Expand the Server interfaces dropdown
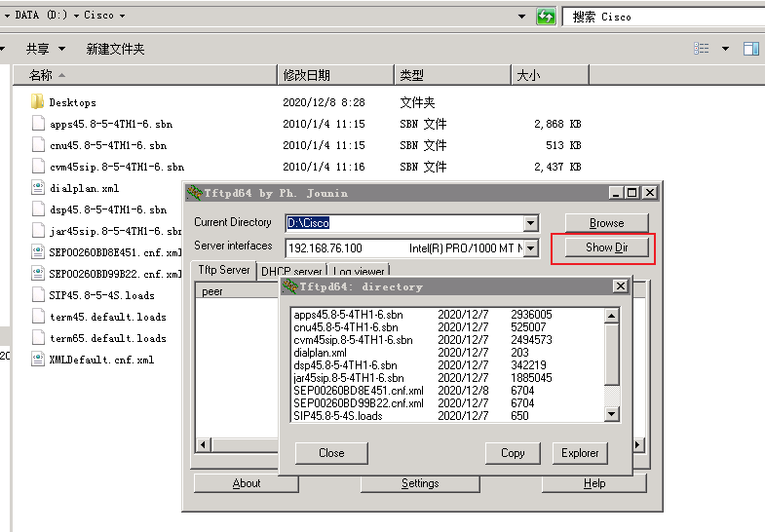This screenshot has width=765, height=532. (x=530, y=247)
